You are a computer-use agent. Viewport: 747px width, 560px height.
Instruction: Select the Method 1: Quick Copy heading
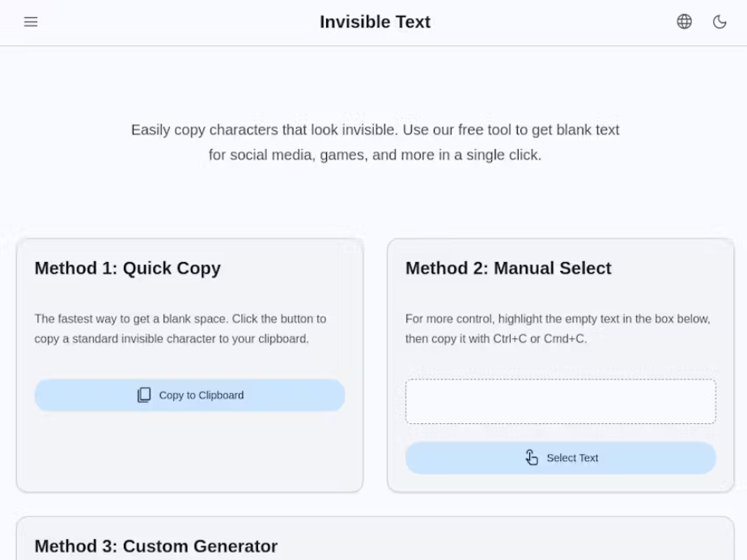128,268
